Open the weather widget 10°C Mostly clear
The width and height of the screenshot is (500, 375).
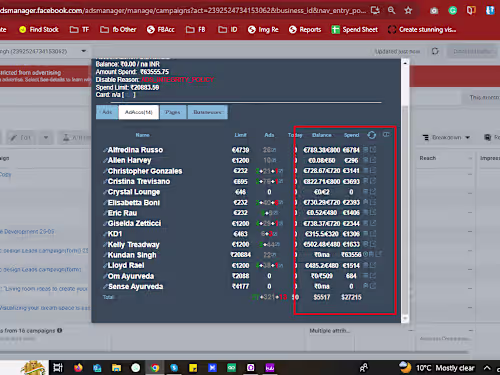coord(437,368)
